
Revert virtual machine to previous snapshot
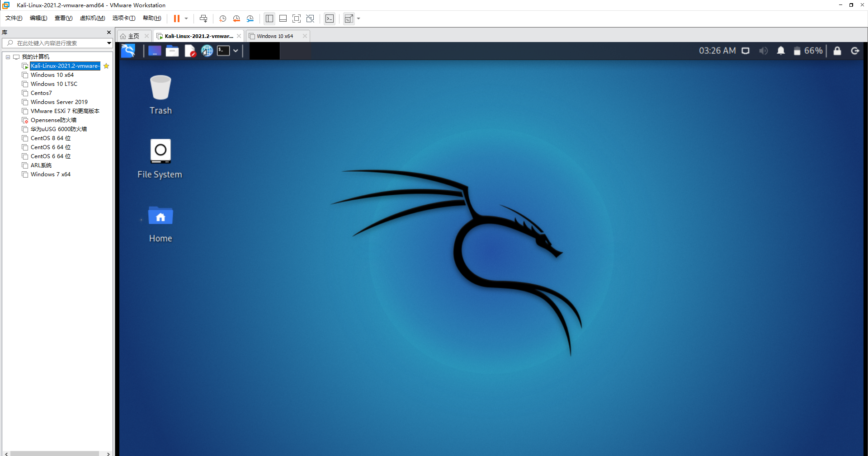[236, 19]
